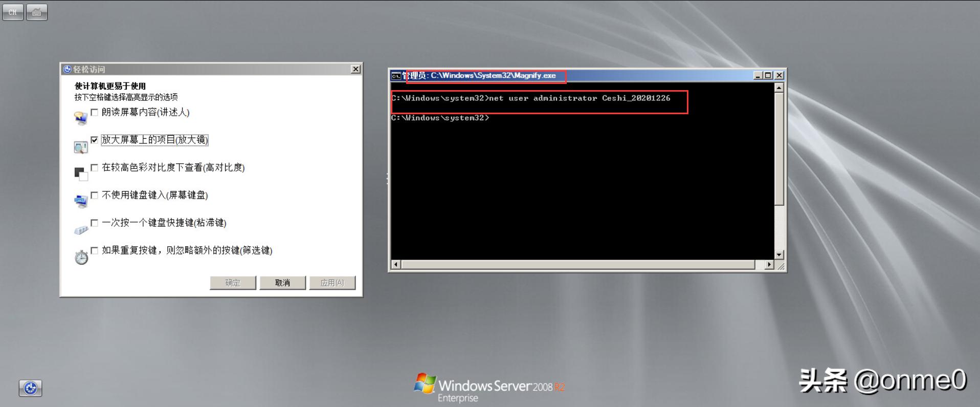Click the On-Screen Keyboard icon in the list

81,201
